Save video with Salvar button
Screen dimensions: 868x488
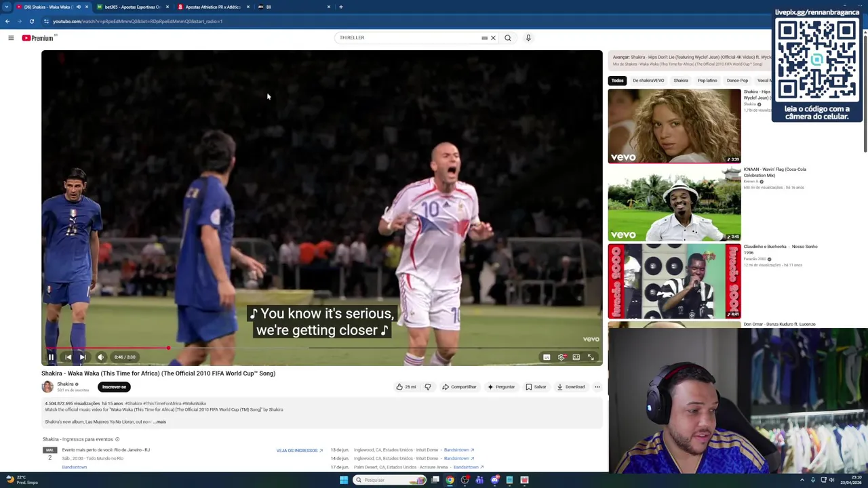point(536,387)
